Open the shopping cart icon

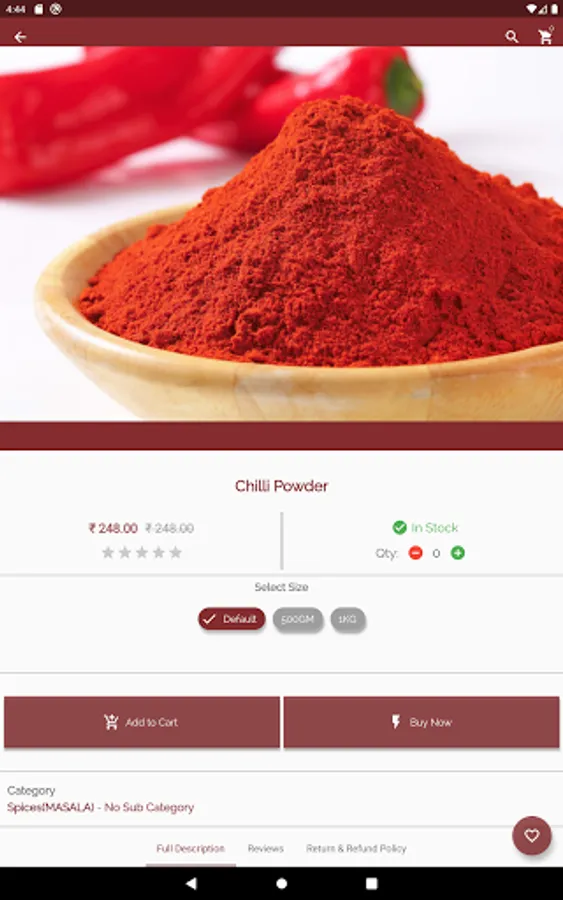pyautogui.click(x=545, y=37)
